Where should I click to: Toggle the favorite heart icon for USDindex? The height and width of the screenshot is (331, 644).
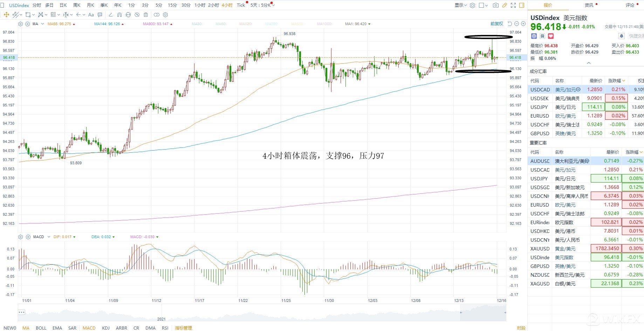tap(550, 36)
